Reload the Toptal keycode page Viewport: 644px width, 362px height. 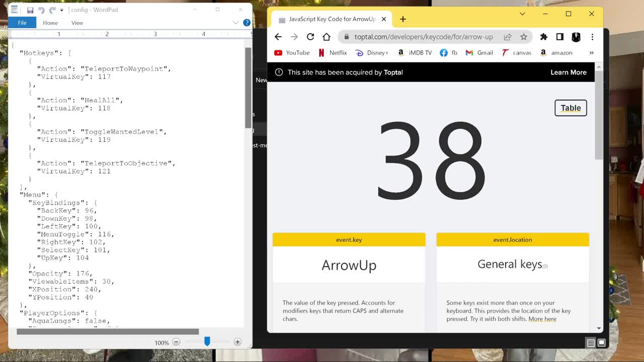click(310, 37)
